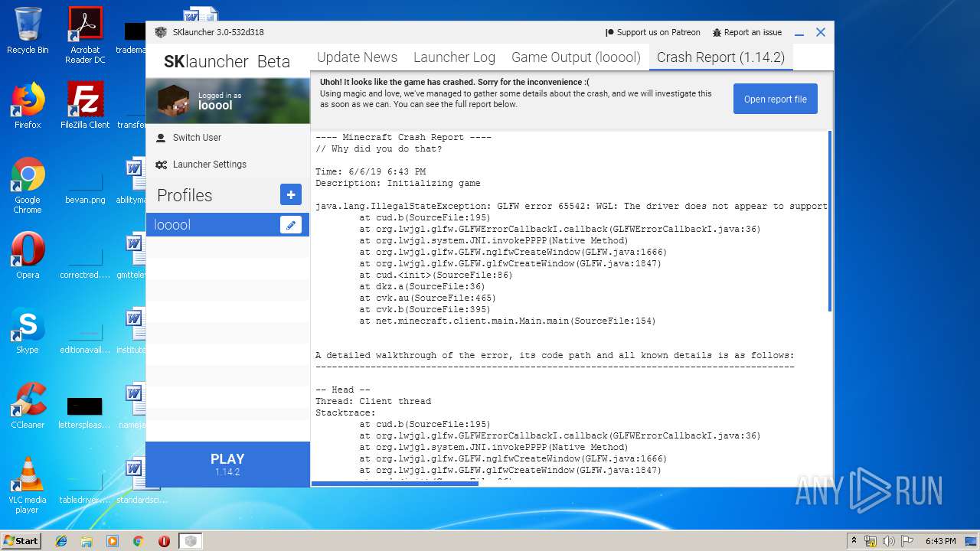Click SKlauncher taskbar button
Viewport: 980px width, 551px height.
click(191, 541)
